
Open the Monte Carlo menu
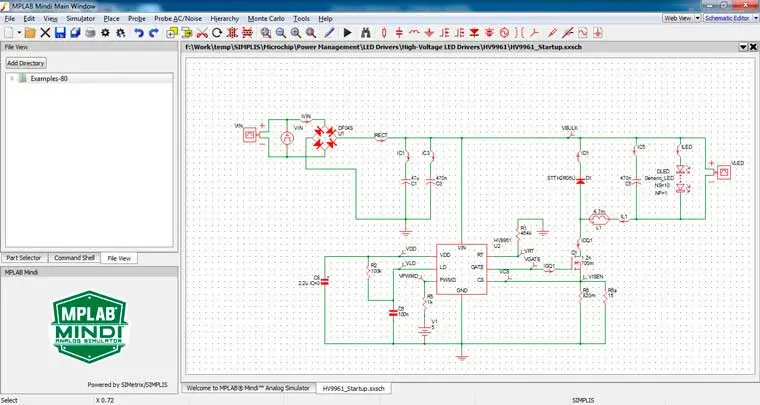coord(265,19)
